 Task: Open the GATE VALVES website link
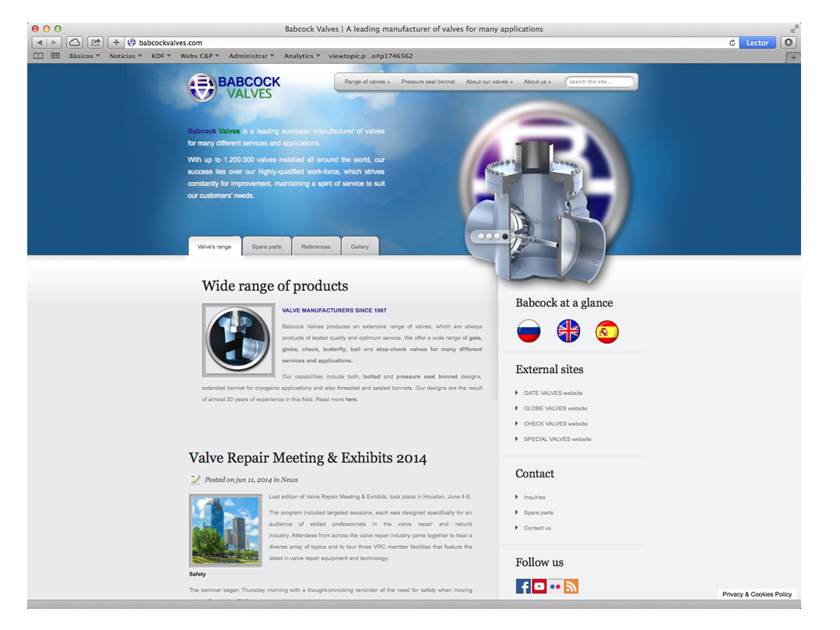click(553, 392)
